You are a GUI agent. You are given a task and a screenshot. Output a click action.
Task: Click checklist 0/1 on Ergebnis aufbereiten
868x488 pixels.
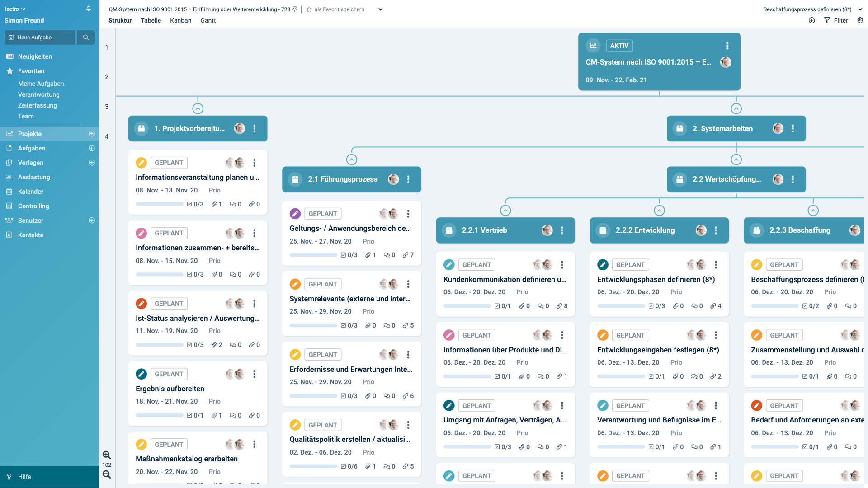point(195,415)
